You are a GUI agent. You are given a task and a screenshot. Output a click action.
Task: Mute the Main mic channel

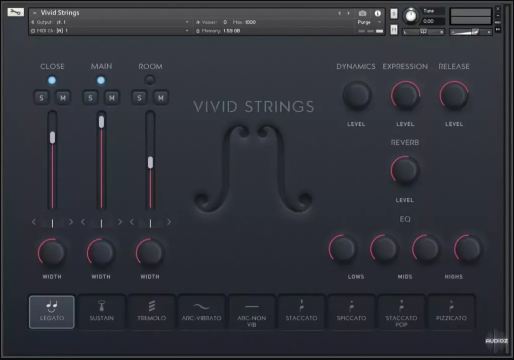pos(112,98)
